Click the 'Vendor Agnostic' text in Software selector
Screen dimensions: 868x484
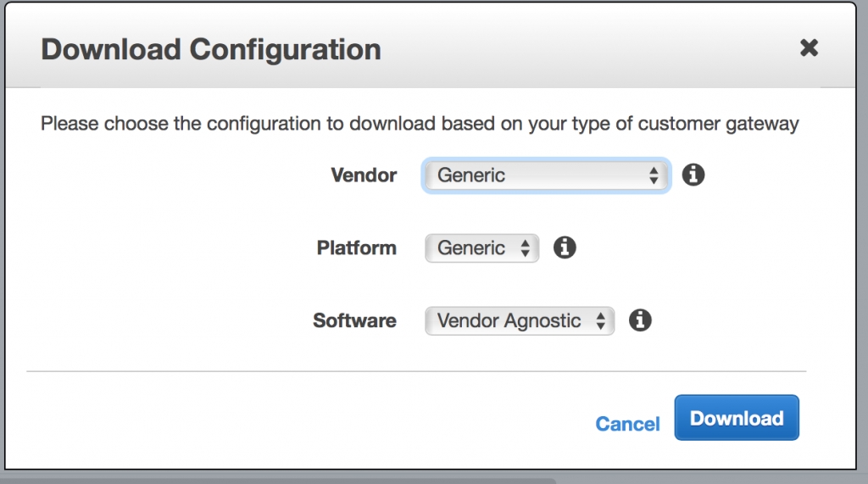coord(509,321)
